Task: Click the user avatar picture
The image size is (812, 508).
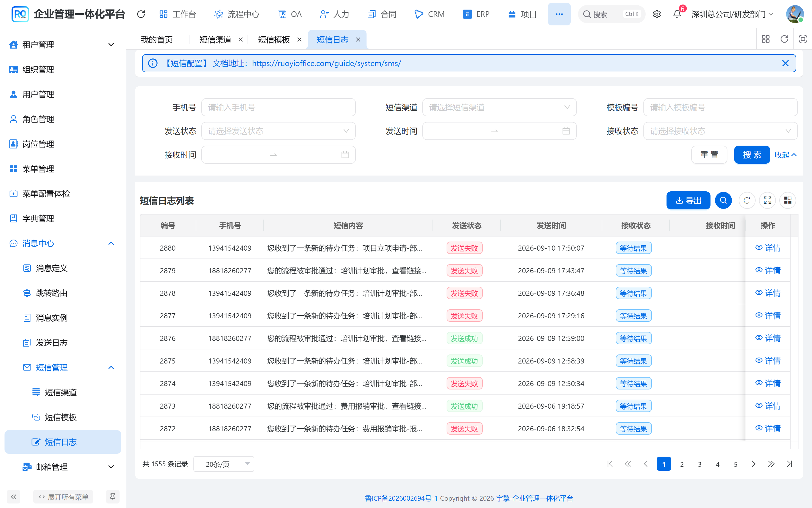Action: [795, 14]
